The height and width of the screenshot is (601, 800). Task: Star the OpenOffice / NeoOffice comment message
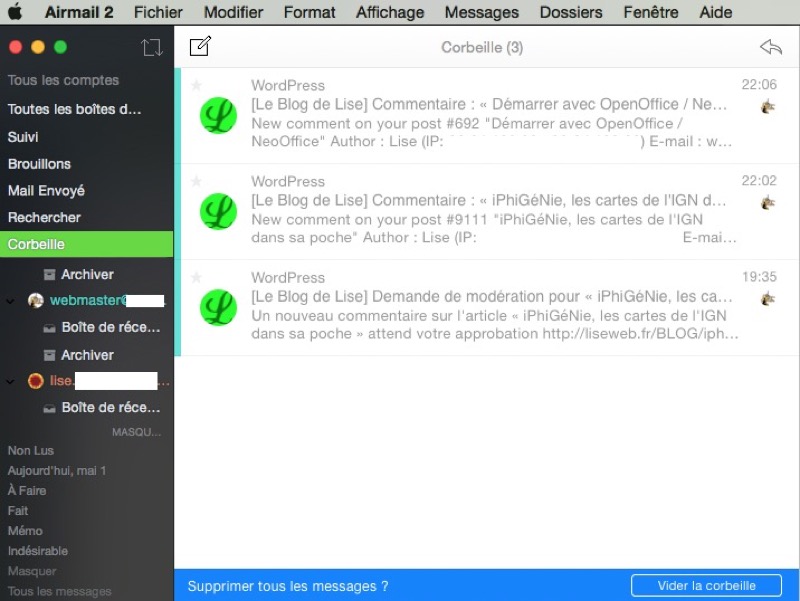197,85
